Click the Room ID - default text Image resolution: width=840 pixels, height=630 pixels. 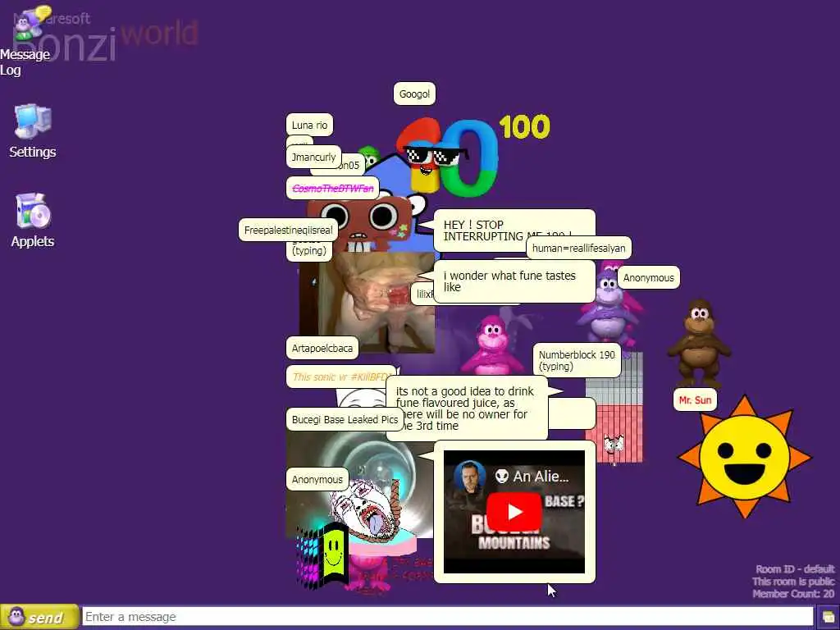point(795,569)
